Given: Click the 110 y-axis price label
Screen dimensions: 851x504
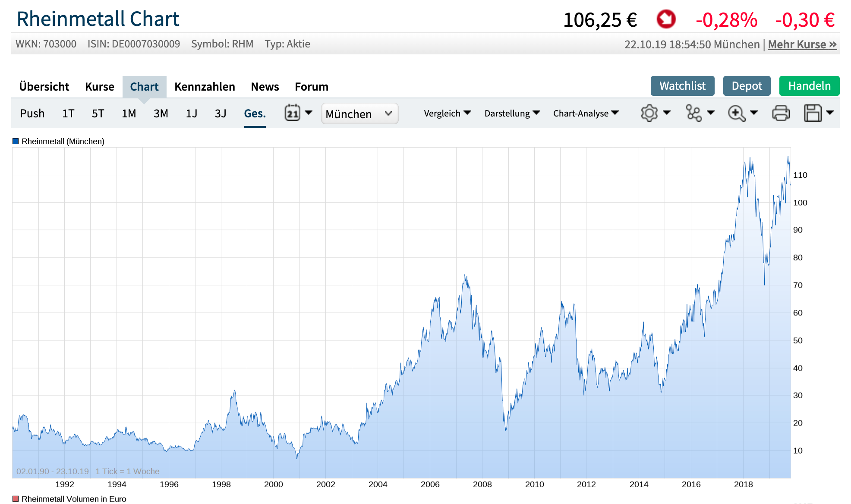Looking at the screenshot, I should click(x=800, y=175).
